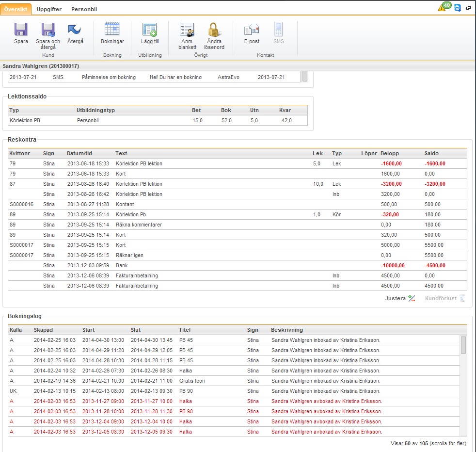Switch to the Uppgifter tab
The height and width of the screenshot is (452, 476).
point(49,9)
